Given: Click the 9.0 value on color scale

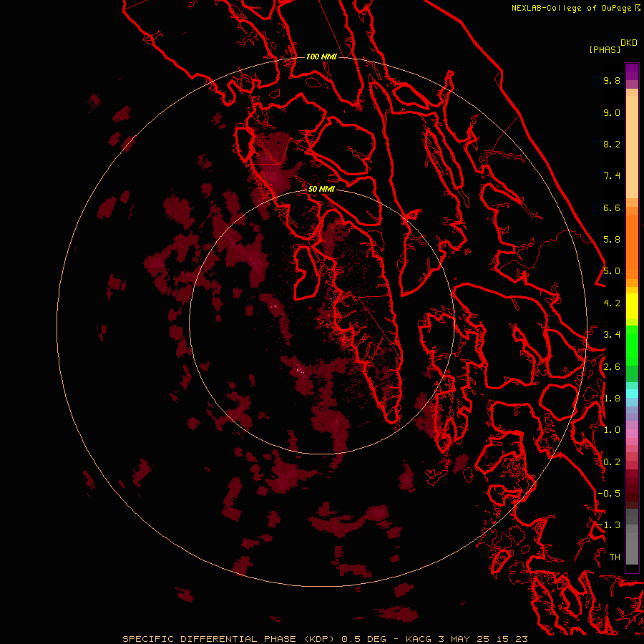Looking at the screenshot, I should pyautogui.click(x=612, y=112).
